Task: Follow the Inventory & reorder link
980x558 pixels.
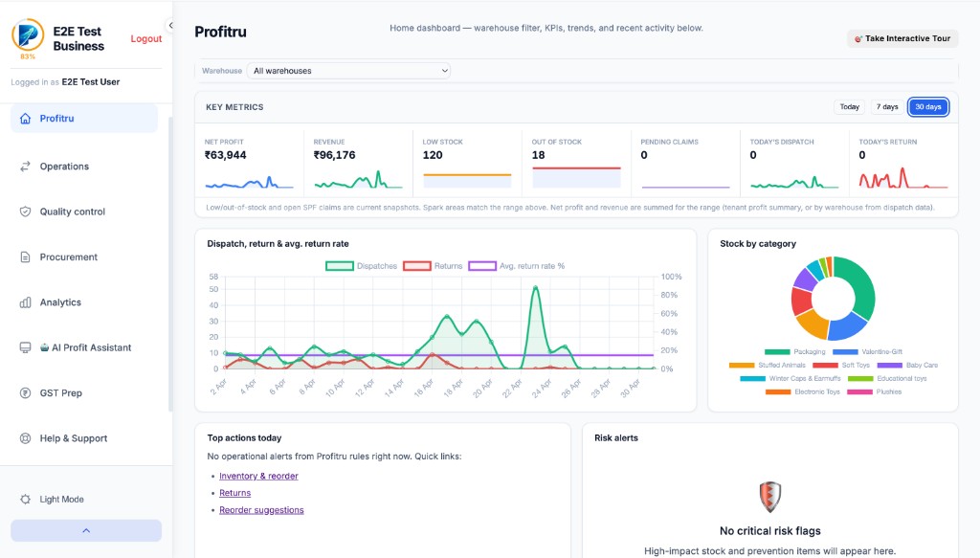Action: [258, 476]
